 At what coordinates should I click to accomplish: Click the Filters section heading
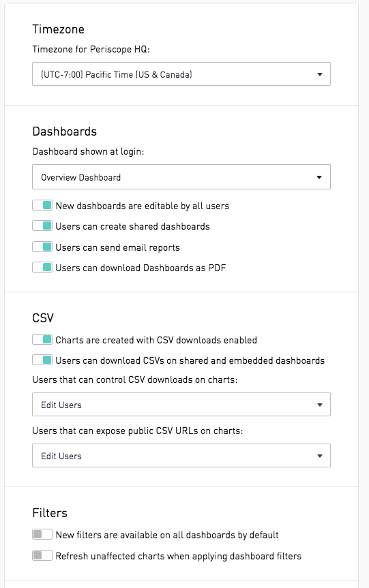point(50,513)
